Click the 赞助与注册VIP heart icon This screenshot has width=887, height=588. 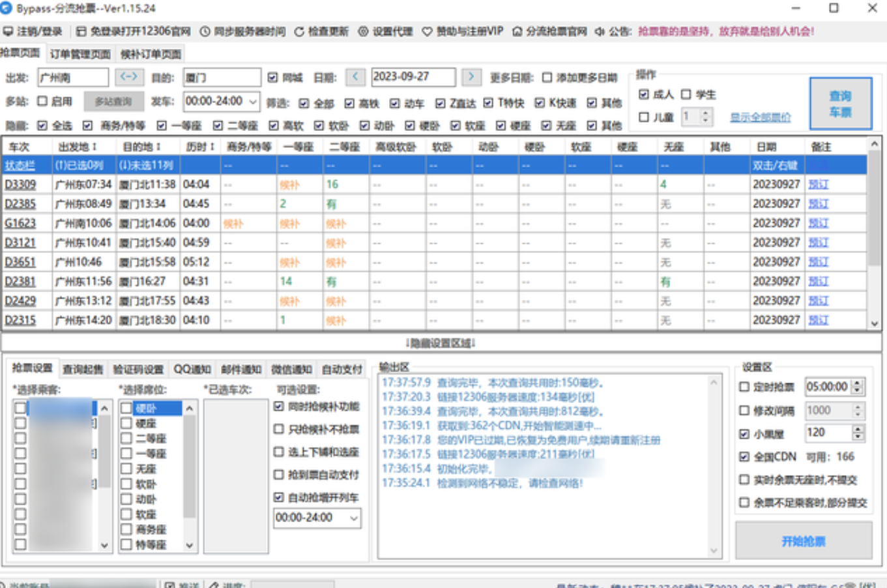[427, 31]
